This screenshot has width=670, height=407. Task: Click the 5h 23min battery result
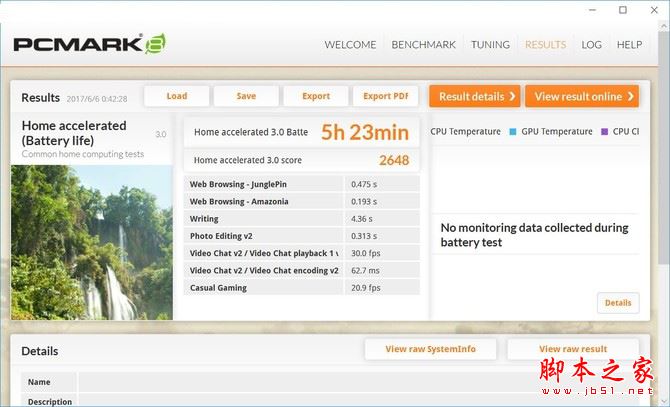click(x=365, y=132)
